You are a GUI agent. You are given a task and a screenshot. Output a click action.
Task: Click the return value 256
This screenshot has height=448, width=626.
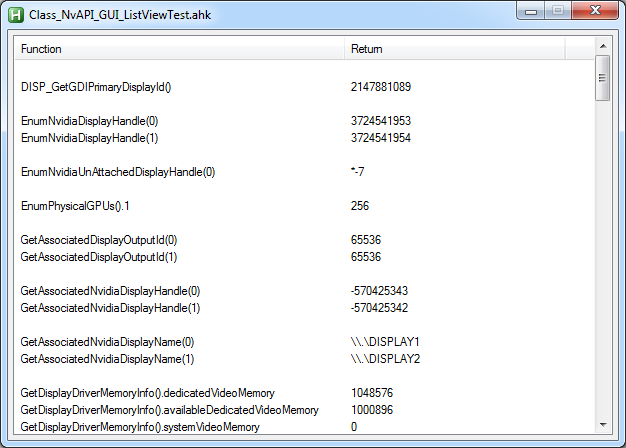click(360, 206)
